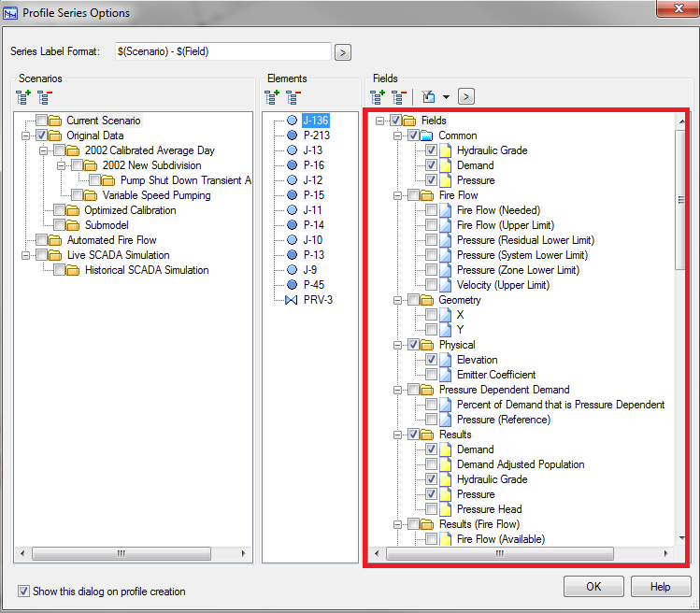Click the field filter icon in Fields toolbar

[x=429, y=96]
